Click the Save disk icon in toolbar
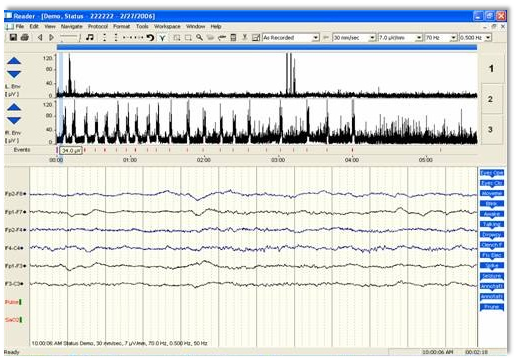This screenshot has width=517, height=360. [x=13, y=38]
